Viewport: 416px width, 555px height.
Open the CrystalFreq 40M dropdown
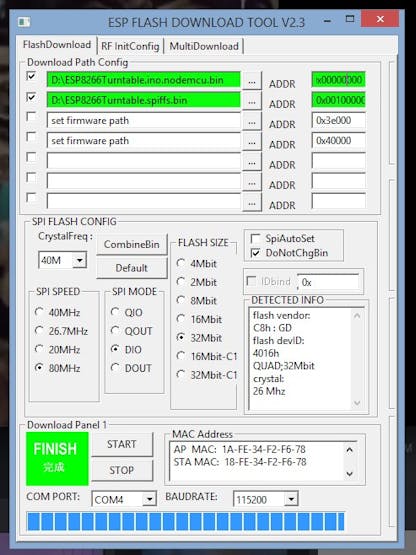pyautogui.click(x=80, y=261)
